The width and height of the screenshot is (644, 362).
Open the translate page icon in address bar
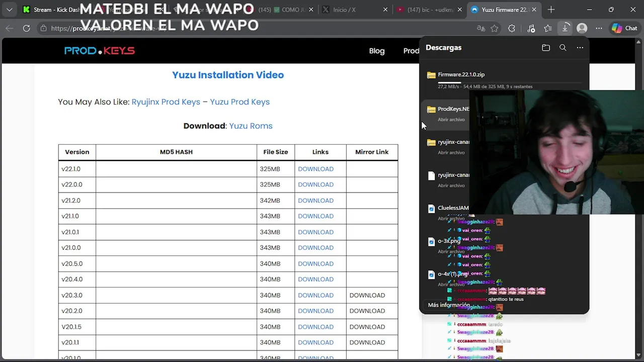pos(481,29)
